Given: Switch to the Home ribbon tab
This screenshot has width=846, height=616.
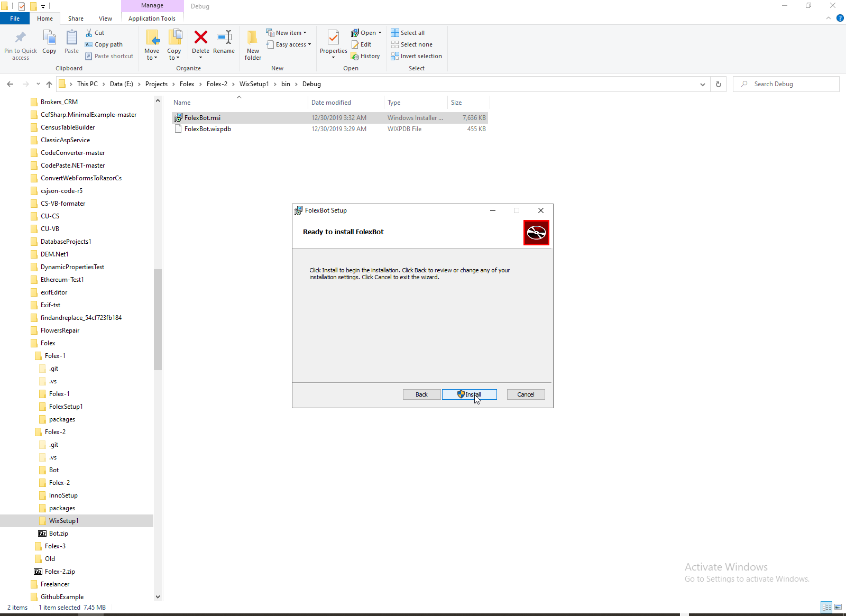Looking at the screenshot, I should coord(45,19).
